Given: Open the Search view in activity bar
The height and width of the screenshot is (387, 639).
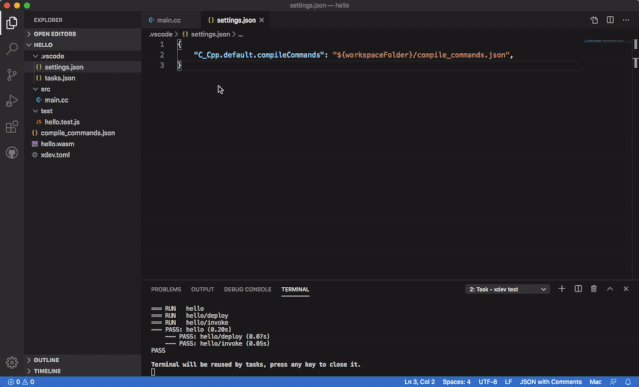Looking at the screenshot, I should pos(12,49).
